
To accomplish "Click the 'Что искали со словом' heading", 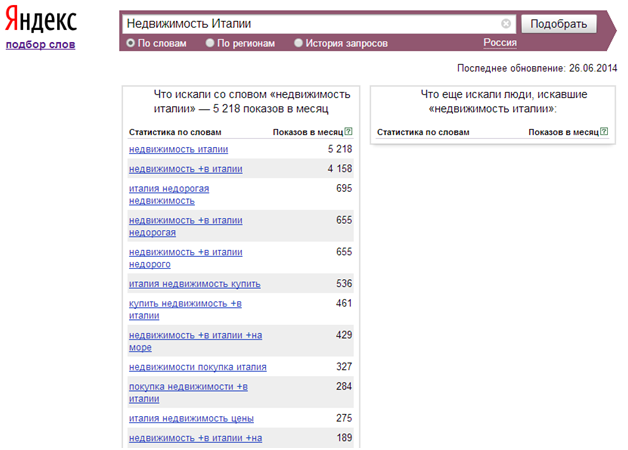I will [x=252, y=101].
